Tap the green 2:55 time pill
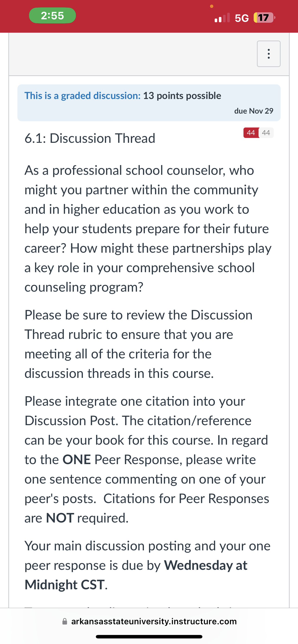Viewport: 298px width, 644px height. [52, 16]
